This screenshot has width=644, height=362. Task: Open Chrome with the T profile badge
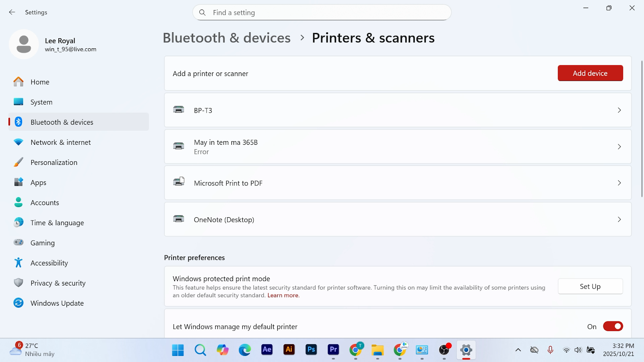click(355, 350)
